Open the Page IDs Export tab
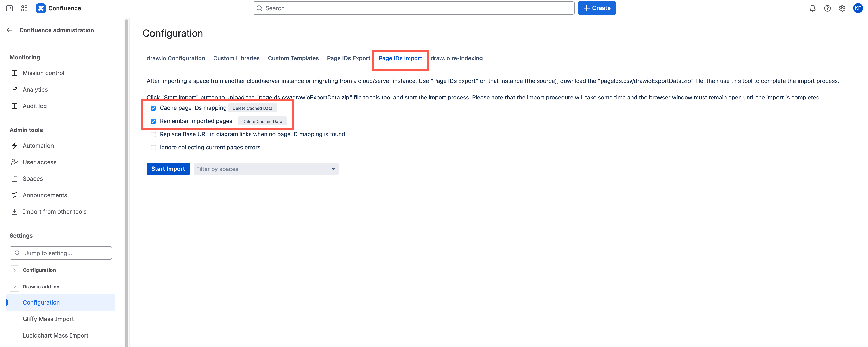Image resolution: width=868 pixels, height=347 pixels. click(x=348, y=58)
